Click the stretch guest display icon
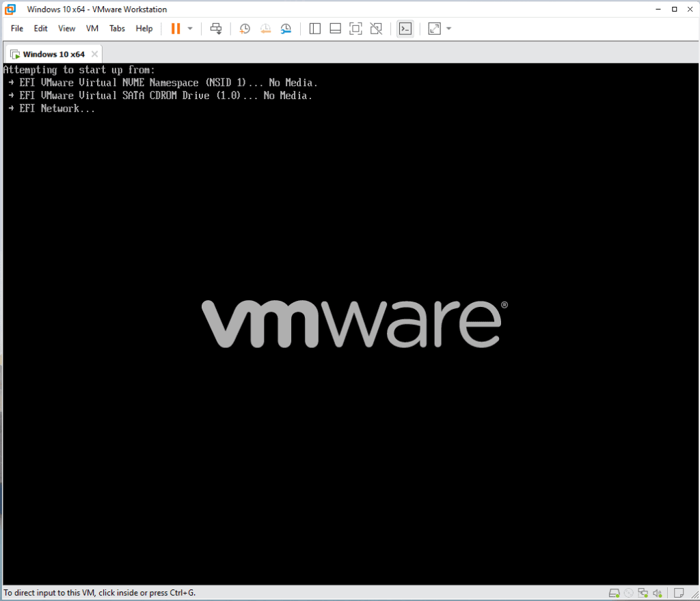 435,29
